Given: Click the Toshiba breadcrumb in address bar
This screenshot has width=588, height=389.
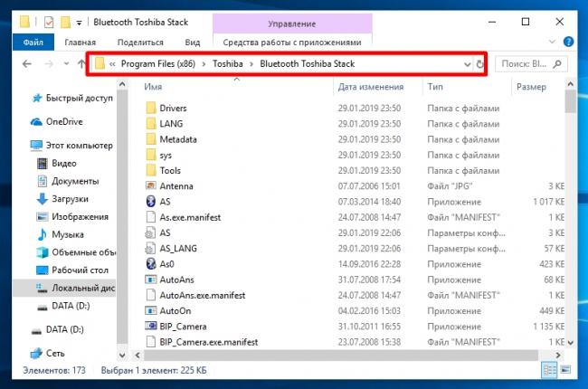Looking at the screenshot, I should click(x=228, y=64).
